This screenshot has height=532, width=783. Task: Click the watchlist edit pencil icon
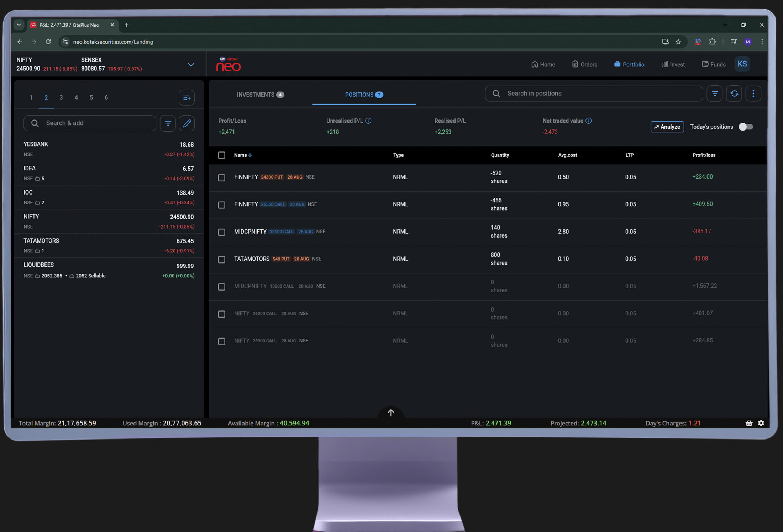[187, 123]
